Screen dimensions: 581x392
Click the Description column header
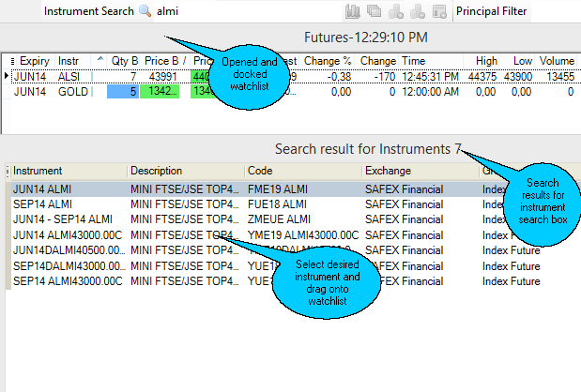(x=156, y=171)
